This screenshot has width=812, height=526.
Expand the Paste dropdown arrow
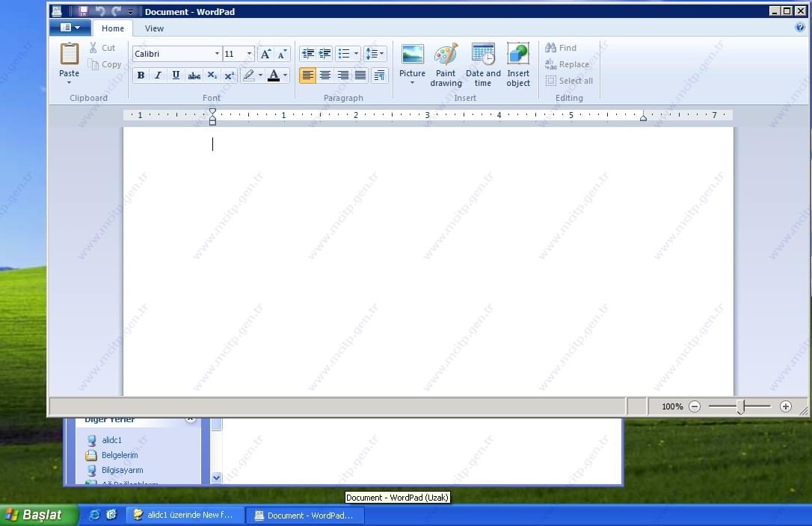click(69, 81)
